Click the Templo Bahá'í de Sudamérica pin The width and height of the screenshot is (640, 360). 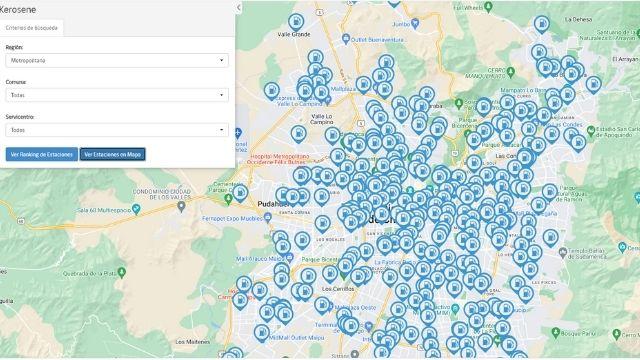[562, 252]
